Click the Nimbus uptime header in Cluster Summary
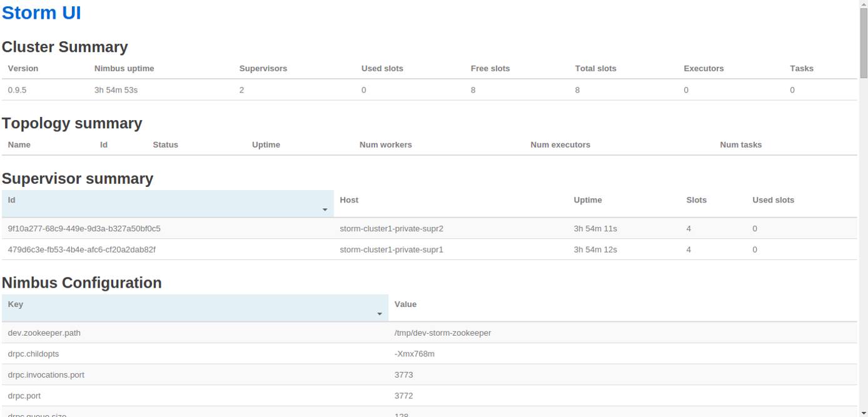This screenshot has height=417, width=868. [124, 69]
